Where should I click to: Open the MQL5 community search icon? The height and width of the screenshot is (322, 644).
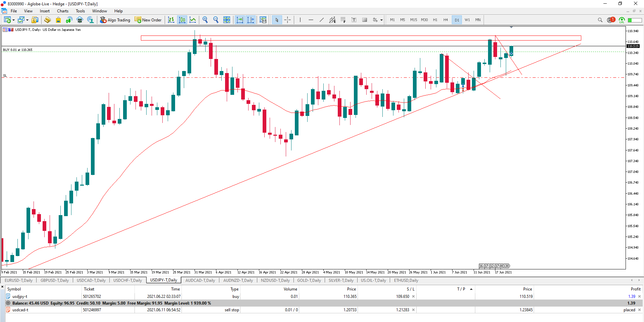91,20
